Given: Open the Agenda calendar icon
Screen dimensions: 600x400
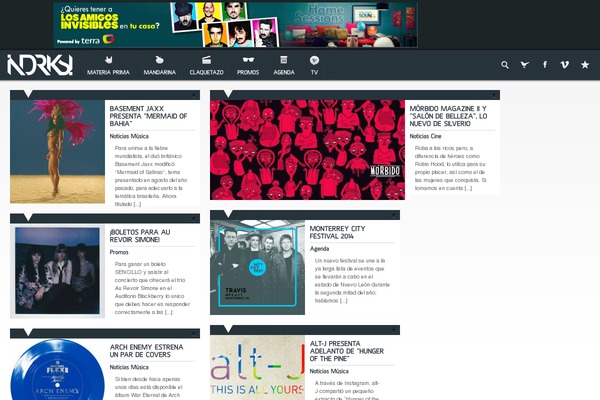Looking at the screenshot, I should point(284,60).
